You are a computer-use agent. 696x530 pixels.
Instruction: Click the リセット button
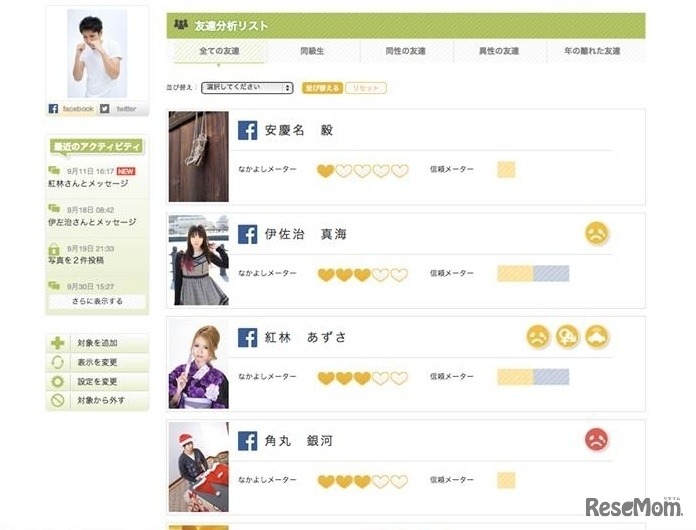click(366, 88)
